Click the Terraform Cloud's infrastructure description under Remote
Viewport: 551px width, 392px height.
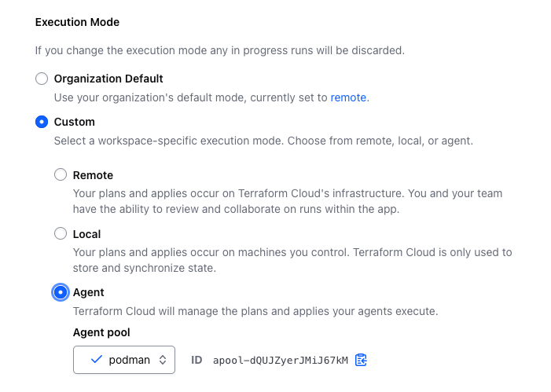288,200
